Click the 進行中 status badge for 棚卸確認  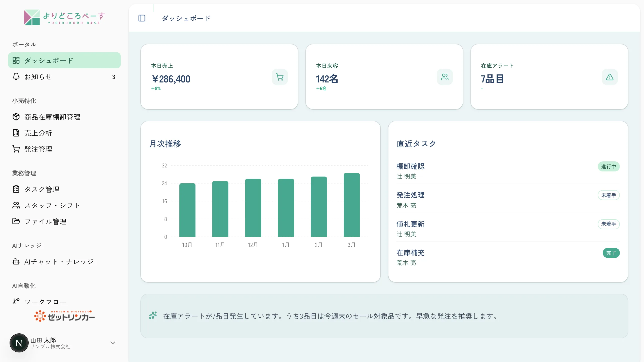tap(609, 166)
